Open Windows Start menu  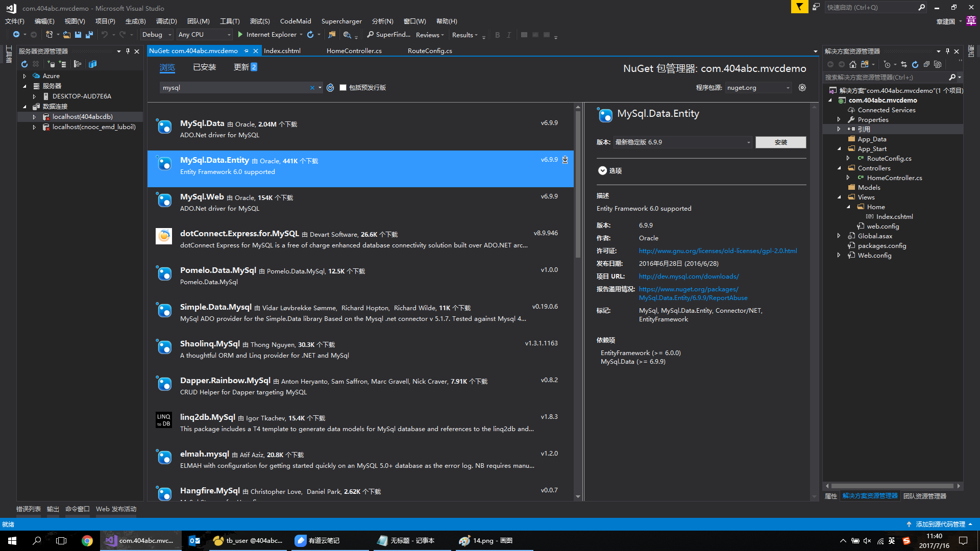click(12, 541)
